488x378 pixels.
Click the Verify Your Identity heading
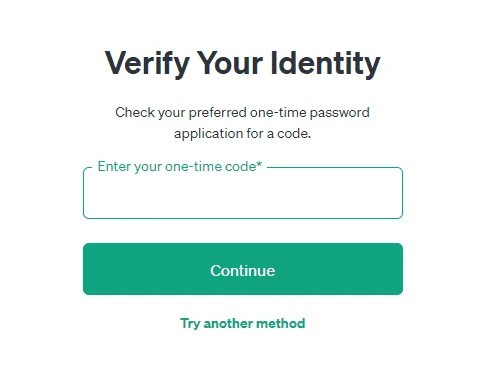click(x=242, y=63)
